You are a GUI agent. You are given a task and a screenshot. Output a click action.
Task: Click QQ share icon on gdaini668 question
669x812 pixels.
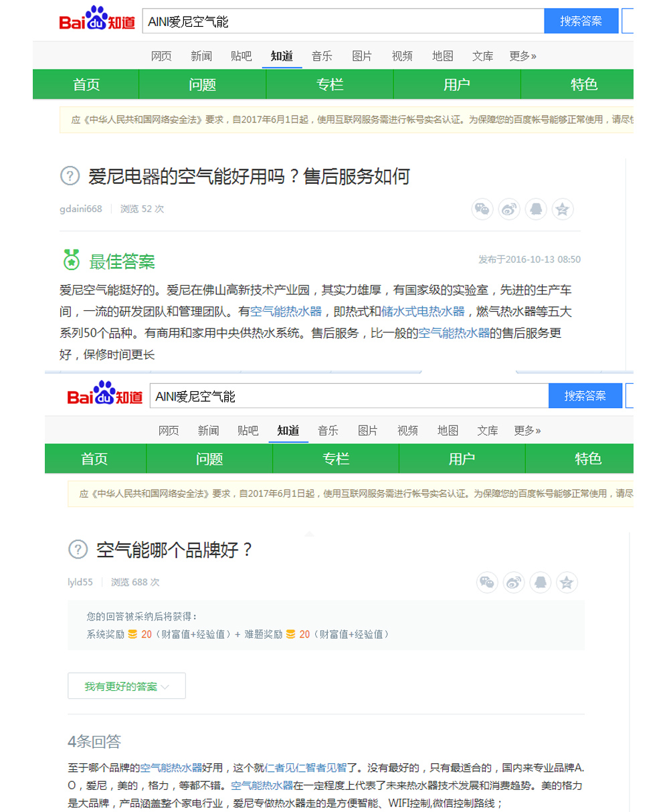click(536, 209)
